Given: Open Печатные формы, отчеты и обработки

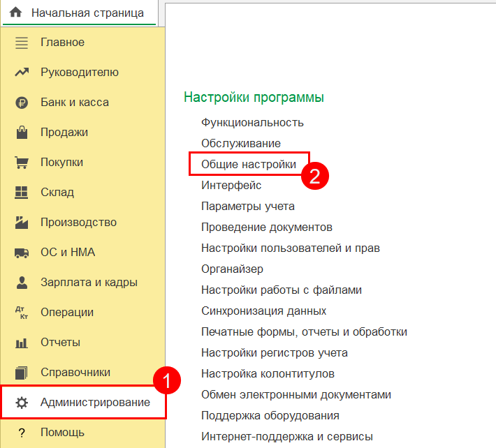Looking at the screenshot, I should [305, 331].
